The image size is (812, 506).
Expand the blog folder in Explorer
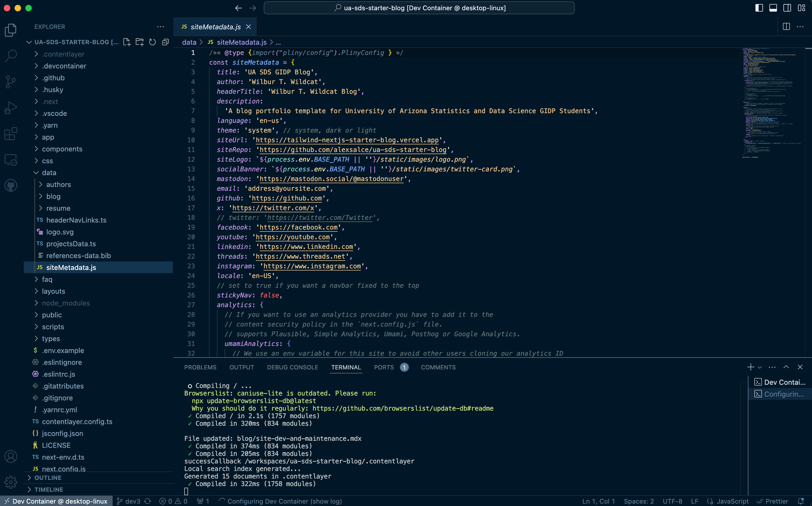[x=53, y=196]
